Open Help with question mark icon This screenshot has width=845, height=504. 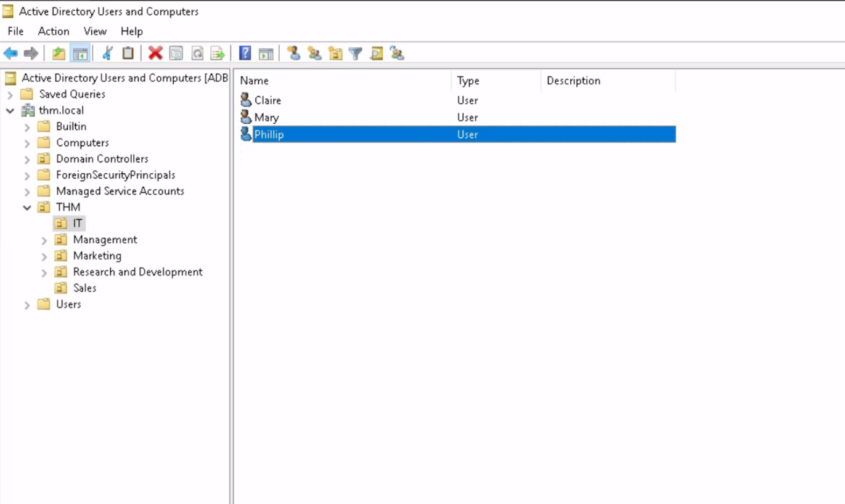245,54
